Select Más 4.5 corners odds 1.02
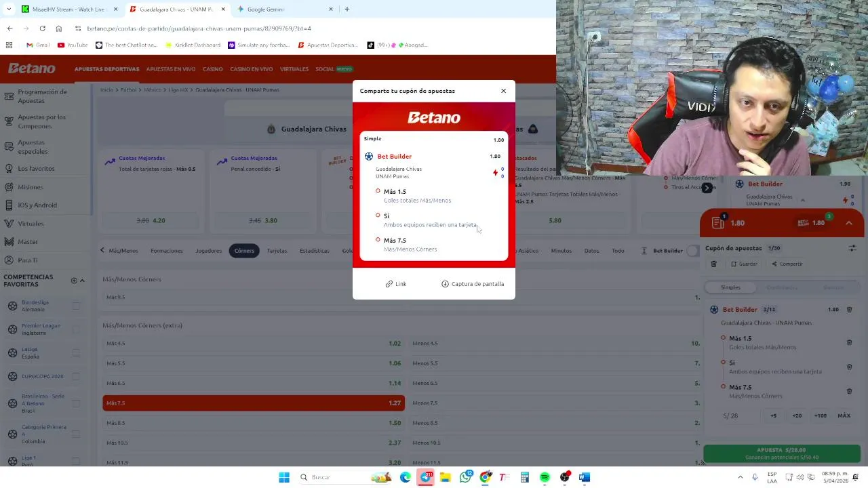Screen dimensions: 868x488 [x=254, y=344]
